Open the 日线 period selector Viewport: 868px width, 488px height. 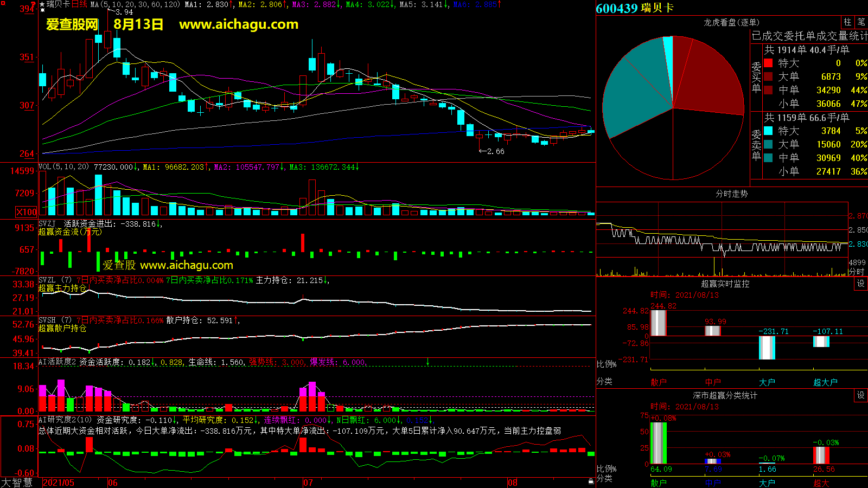[79, 4]
